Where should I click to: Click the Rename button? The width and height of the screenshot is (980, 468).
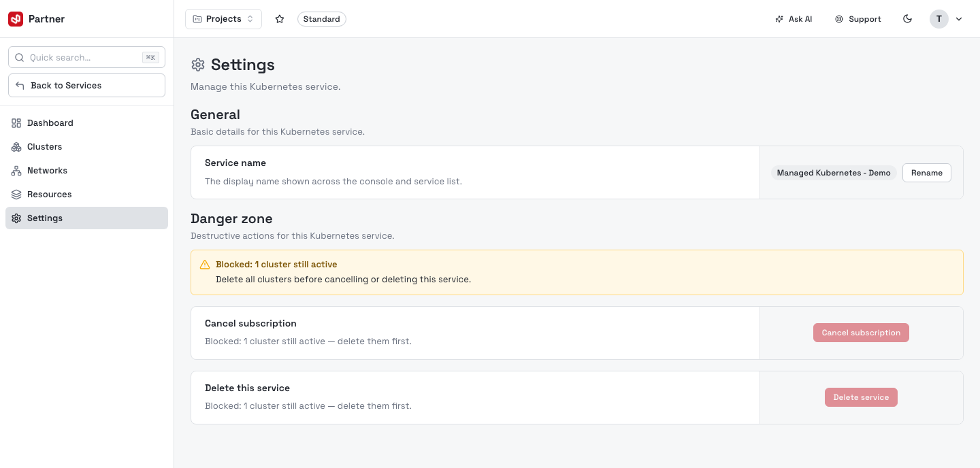click(927, 173)
